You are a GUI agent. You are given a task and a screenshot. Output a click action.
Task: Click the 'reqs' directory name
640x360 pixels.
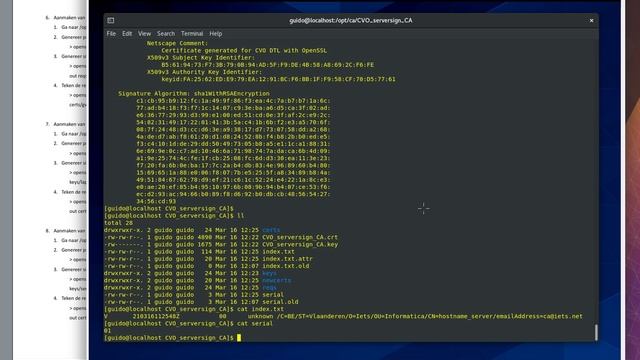click(x=269, y=288)
